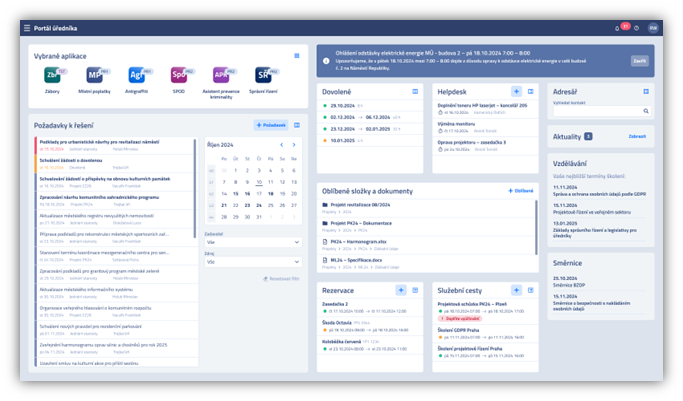Open file ML24 – Specifikace.docx
This screenshot has height=401, width=683.
pyautogui.click(x=352, y=260)
